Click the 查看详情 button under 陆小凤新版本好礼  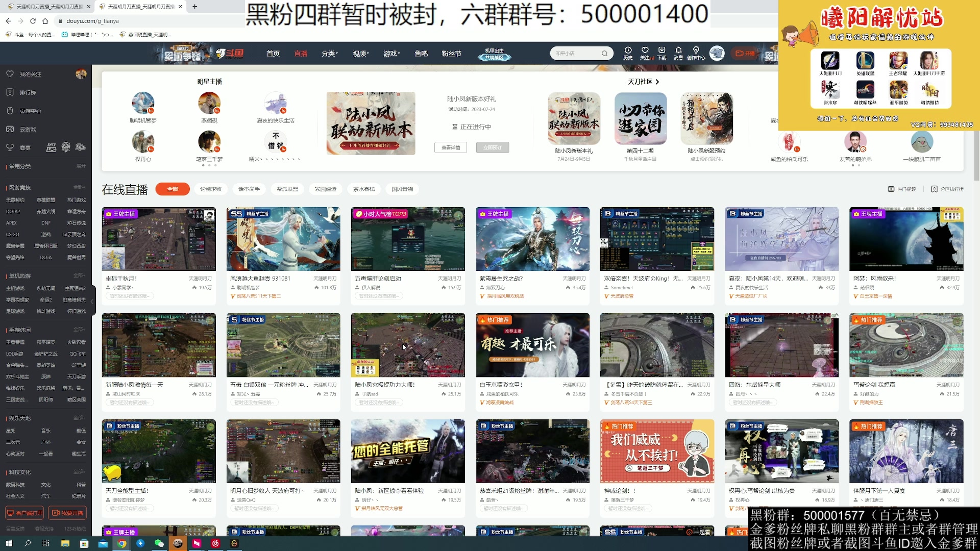pos(450,147)
